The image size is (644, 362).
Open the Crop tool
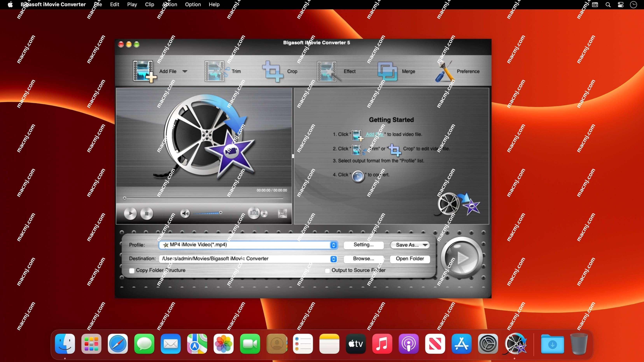point(279,71)
